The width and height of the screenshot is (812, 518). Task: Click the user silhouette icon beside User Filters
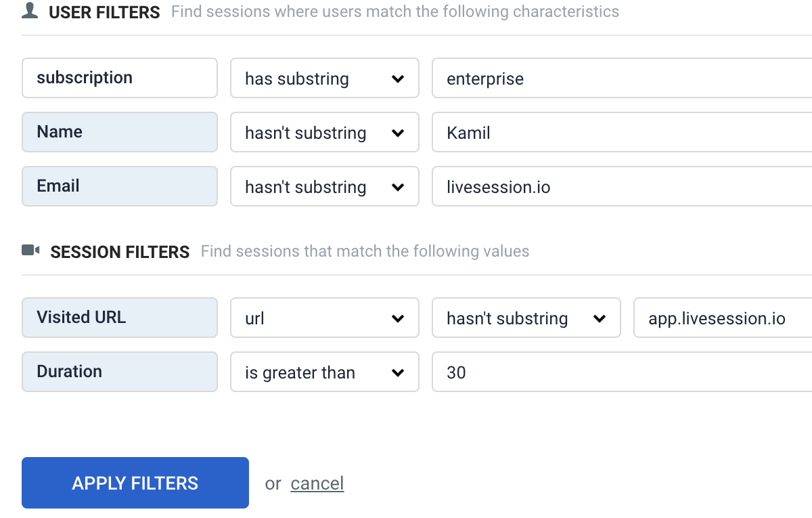tap(29, 11)
